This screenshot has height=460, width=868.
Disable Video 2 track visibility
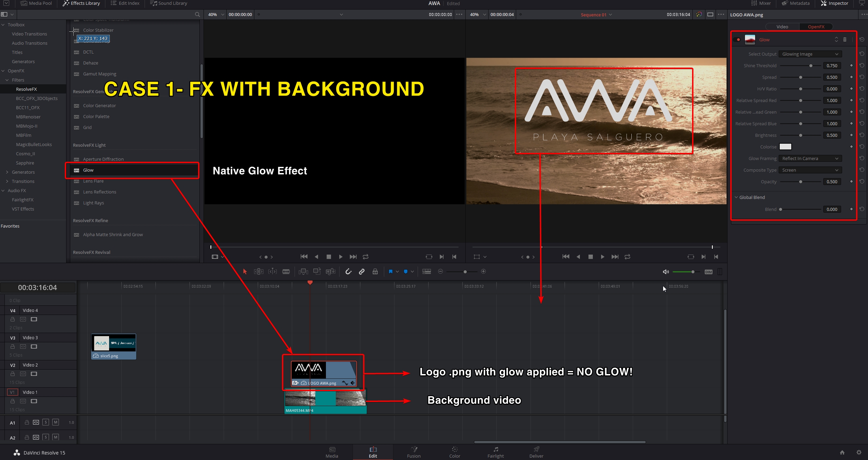34,374
